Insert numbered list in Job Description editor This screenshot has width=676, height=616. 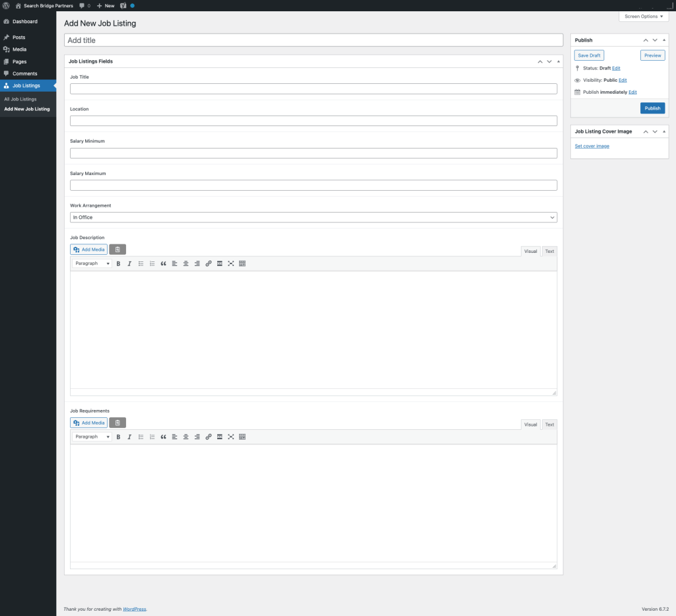click(x=152, y=263)
